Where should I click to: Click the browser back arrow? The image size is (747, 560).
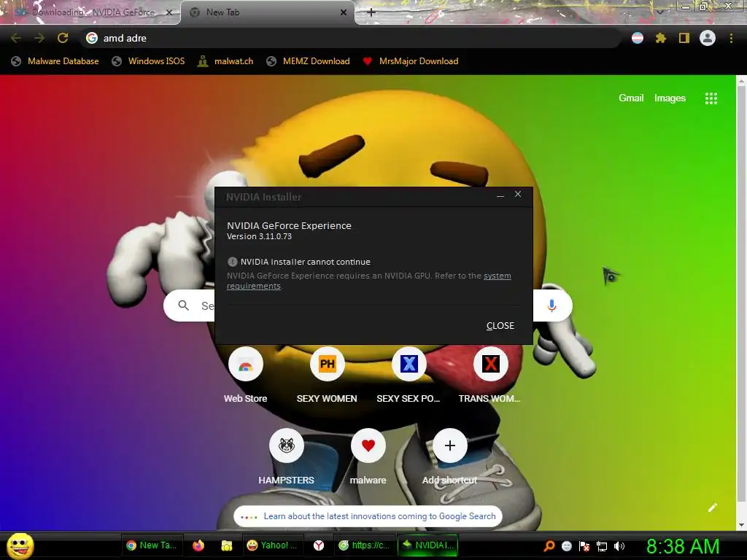16,38
